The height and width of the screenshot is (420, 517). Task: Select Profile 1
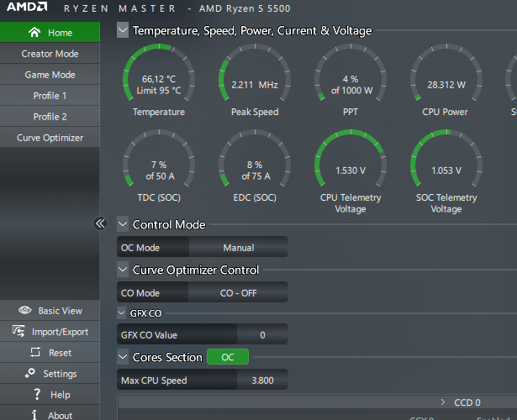click(50, 96)
